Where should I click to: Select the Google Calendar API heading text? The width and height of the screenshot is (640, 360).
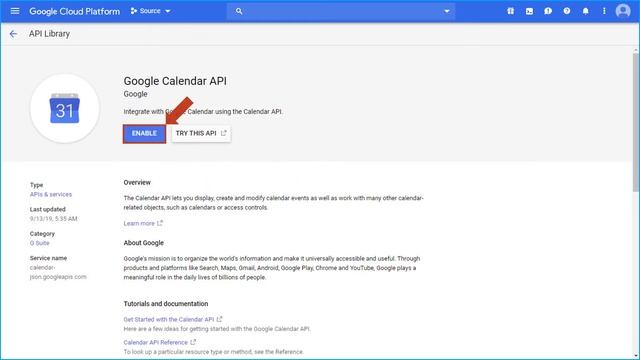(x=175, y=81)
